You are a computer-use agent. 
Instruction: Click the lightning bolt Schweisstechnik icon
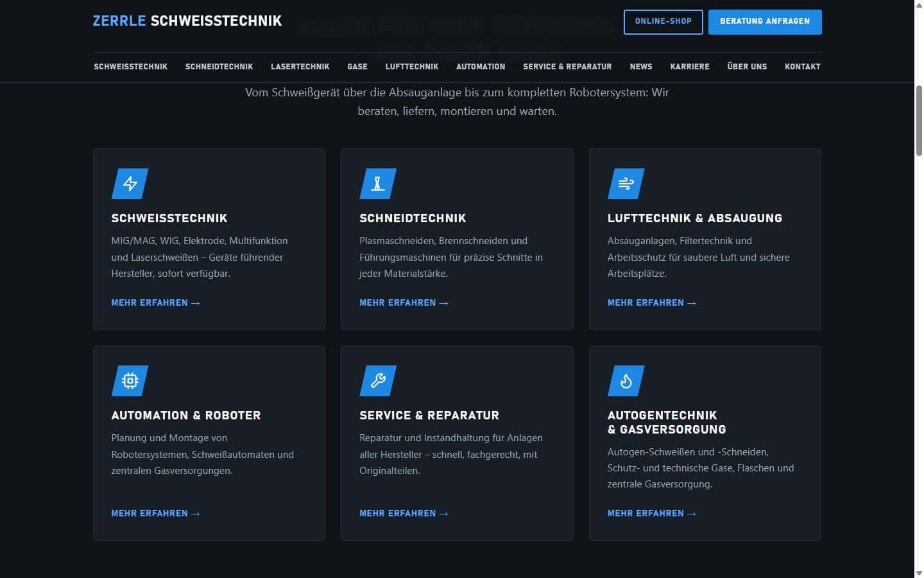click(130, 184)
